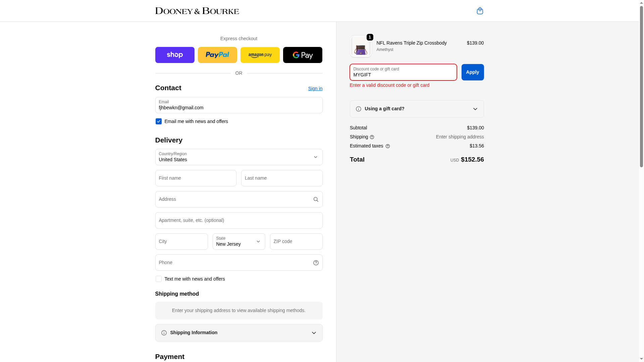
Task: Click the Discount code or gift card field
Action: [x=403, y=72]
